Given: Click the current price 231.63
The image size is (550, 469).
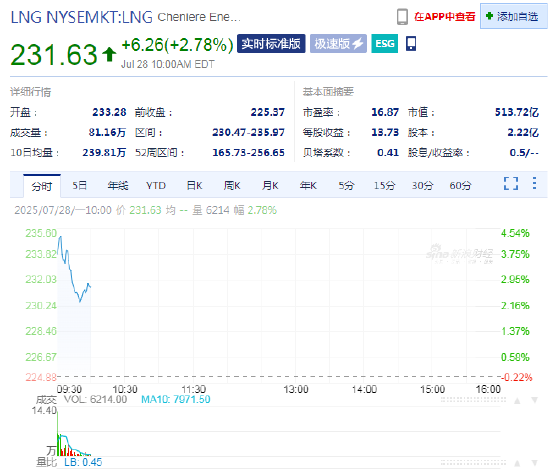Looking at the screenshot, I should click(x=54, y=55).
